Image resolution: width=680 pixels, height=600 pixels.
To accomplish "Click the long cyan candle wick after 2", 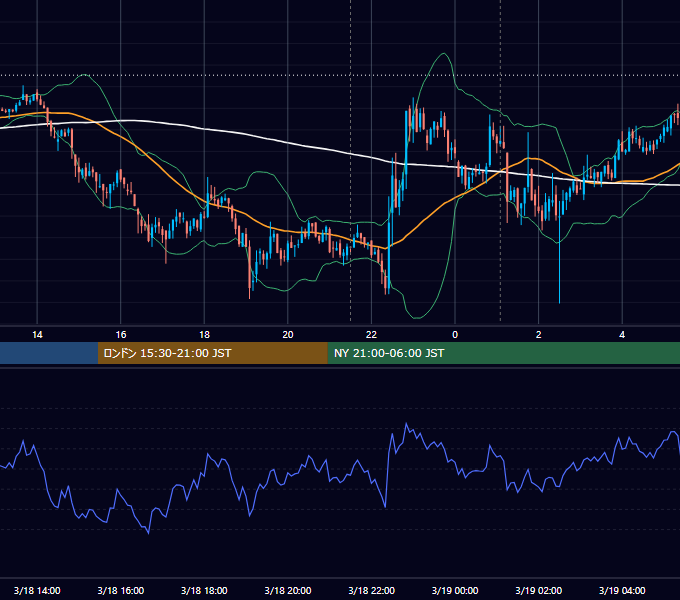I will [x=559, y=260].
